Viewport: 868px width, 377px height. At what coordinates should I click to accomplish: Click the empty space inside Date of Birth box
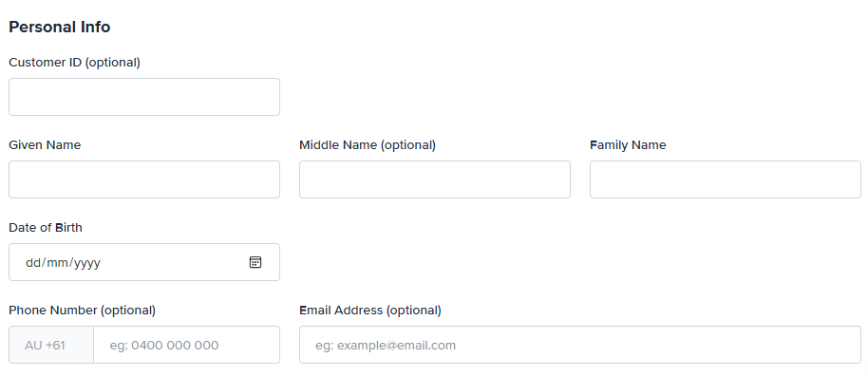coord(175,262)
